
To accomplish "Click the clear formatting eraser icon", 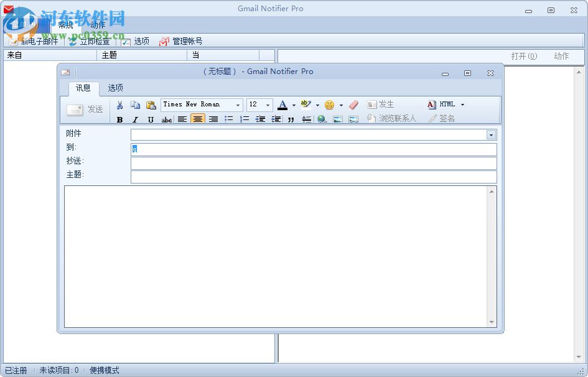I will (353, 105).
